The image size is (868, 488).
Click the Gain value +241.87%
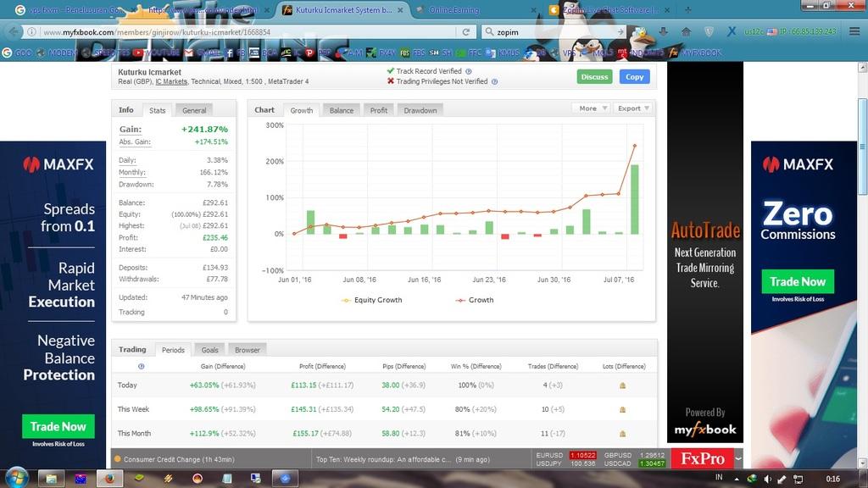(x=204, y=130)
